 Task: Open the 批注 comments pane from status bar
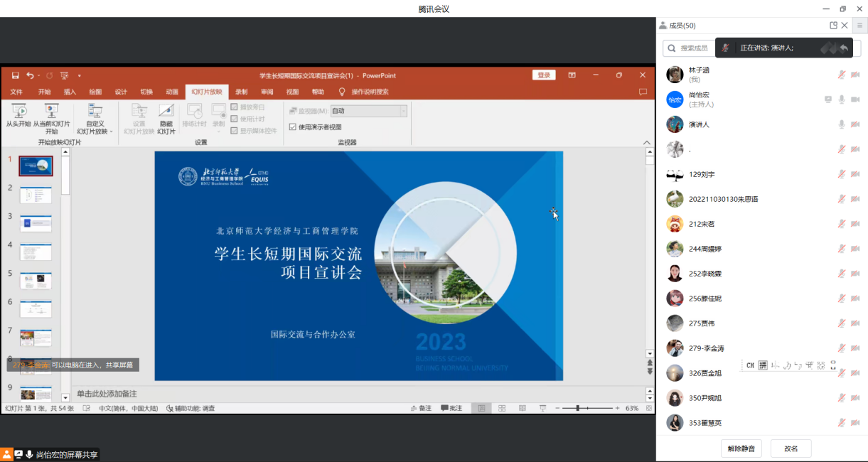pos(451,409)
